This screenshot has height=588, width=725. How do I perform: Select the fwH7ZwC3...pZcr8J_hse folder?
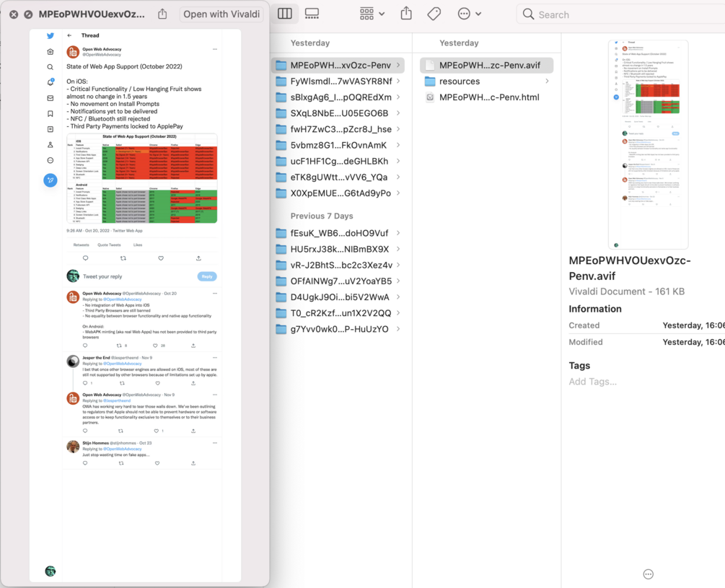click(x=338, y=129)
